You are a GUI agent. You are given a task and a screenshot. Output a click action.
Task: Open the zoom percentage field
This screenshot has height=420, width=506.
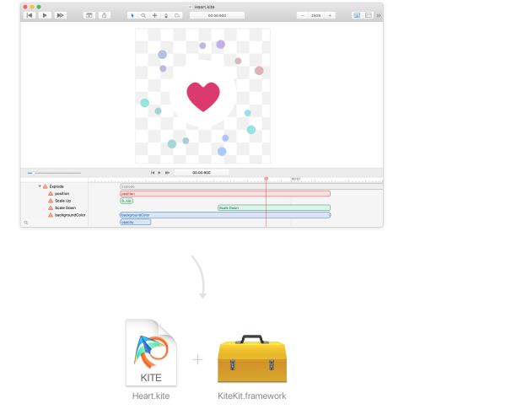[316, 15]
